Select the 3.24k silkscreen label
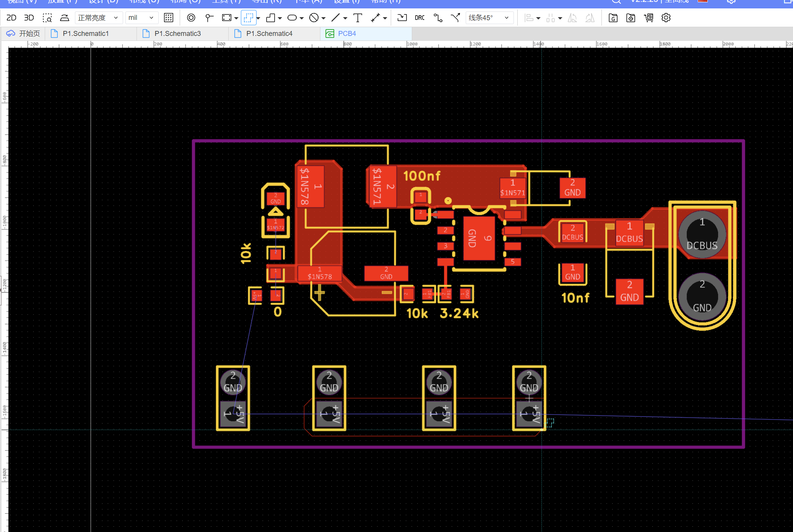 tap(459, 313)
